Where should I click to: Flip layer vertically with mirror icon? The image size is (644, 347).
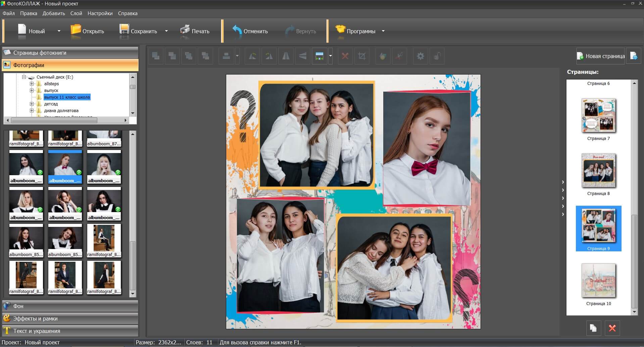tap(302, 56)
